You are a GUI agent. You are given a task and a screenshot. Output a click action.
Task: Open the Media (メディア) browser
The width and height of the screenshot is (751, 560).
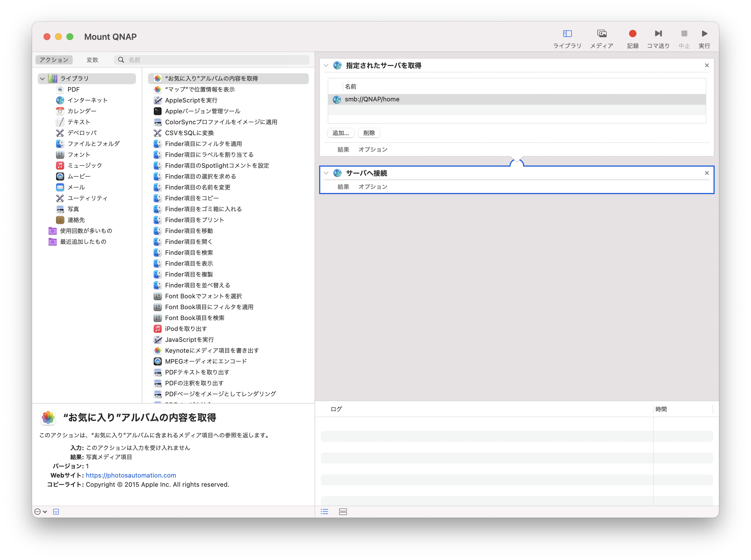coord(602,33)
